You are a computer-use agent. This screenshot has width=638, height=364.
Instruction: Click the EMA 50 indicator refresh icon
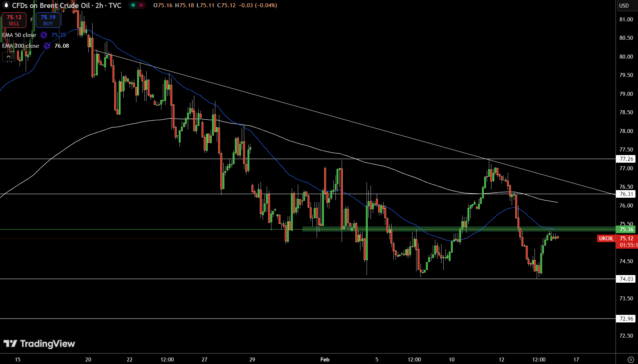[44, 35]
